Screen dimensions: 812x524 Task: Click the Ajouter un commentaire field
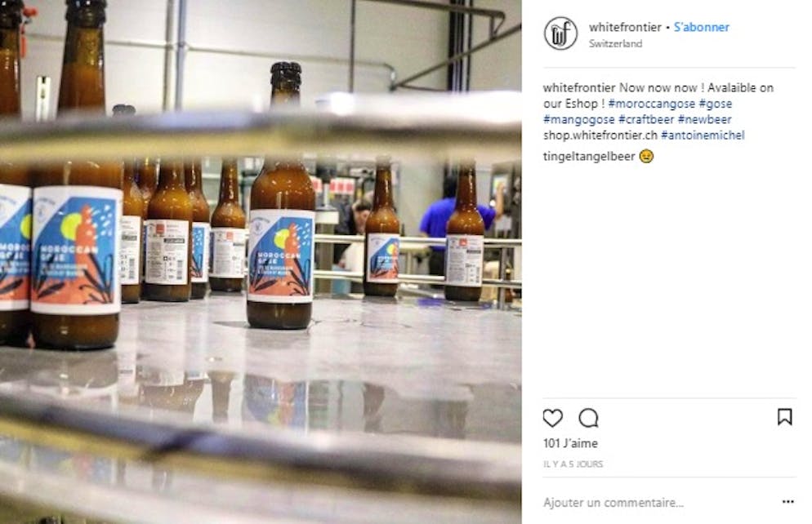(658, 502)
